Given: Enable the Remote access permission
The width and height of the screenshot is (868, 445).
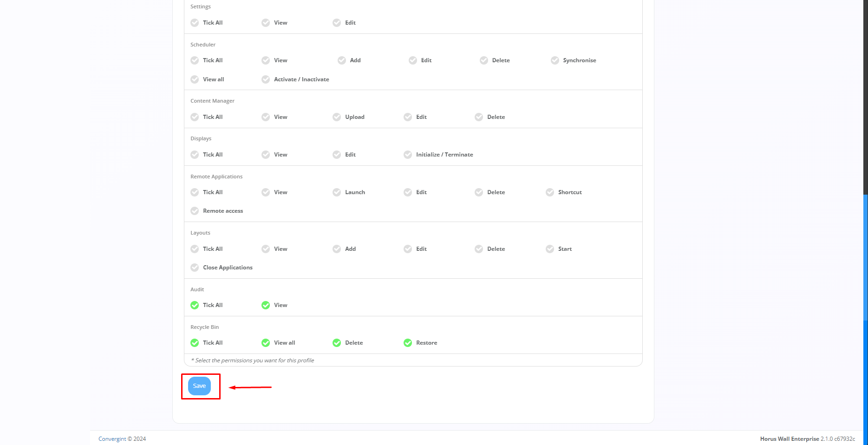Looking at the screenshot, I should 195,211.
